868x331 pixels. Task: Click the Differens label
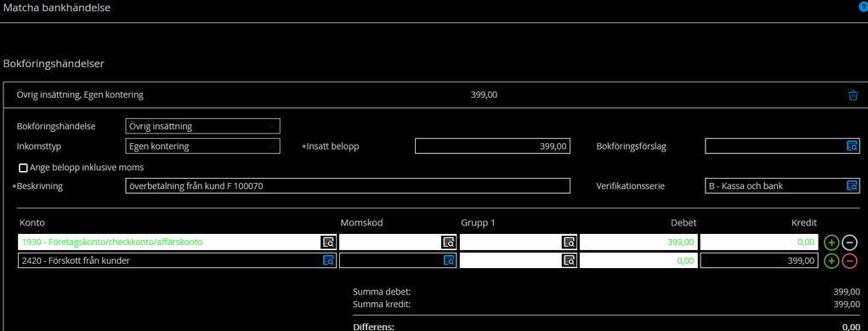point(374,327)
